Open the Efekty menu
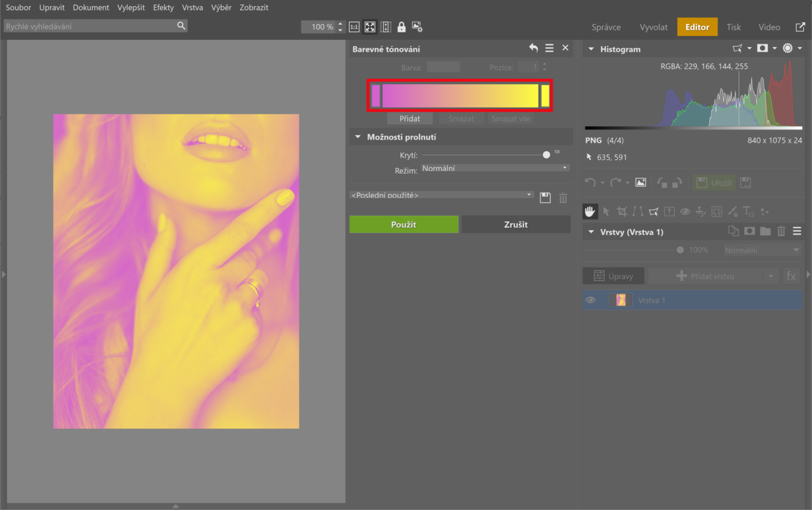Screen dimensions: 812x510 (x=164, y=8)
